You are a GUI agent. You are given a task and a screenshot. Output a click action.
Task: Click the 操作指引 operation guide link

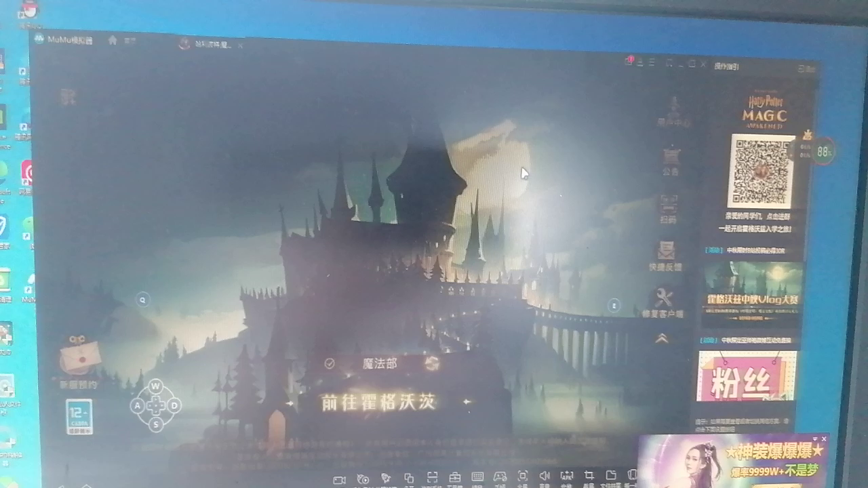pos(726,66)
